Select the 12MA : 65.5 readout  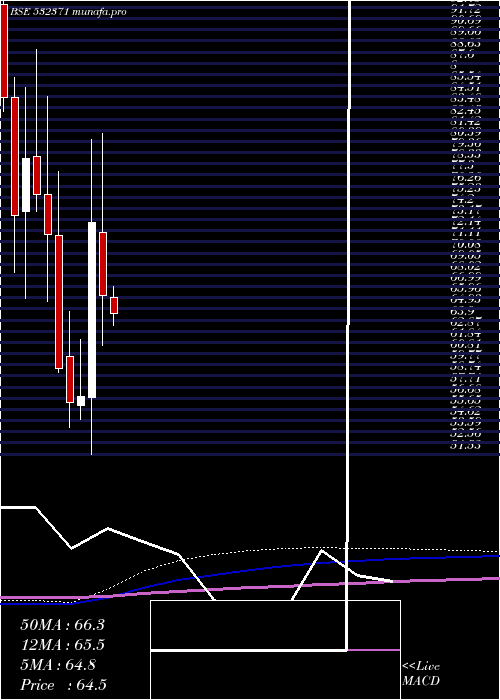(x=62, y=645)
